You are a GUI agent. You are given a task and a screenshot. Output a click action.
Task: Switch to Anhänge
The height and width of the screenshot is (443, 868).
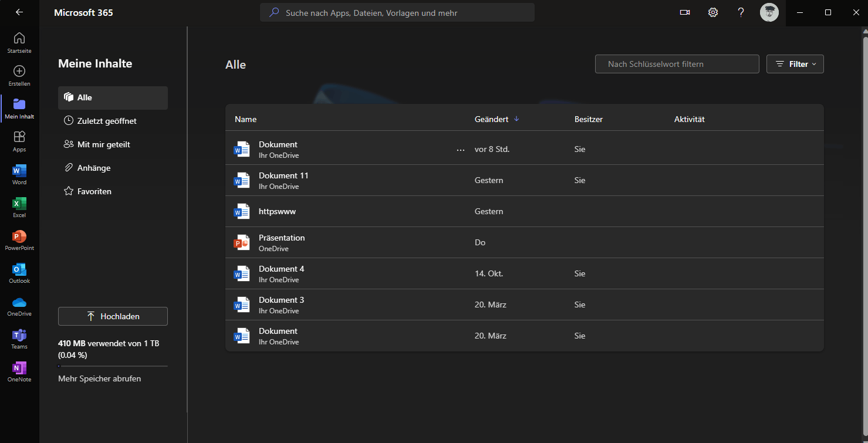[x=113, y=168]
